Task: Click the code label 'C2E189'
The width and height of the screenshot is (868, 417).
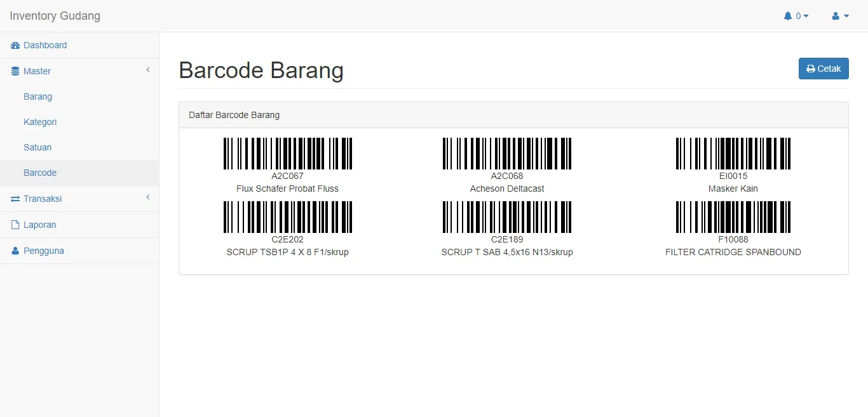Action: [x=507, y=240]
